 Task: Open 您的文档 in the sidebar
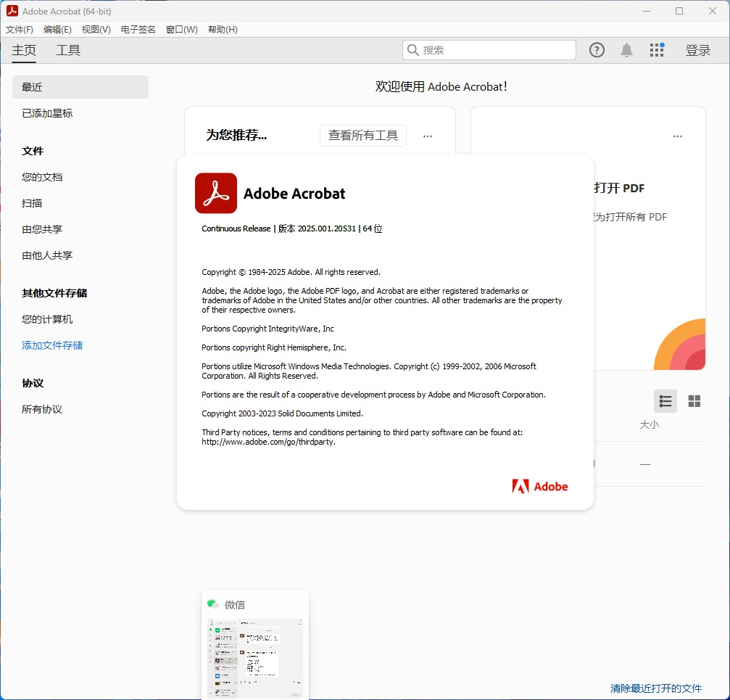pos(42,177)
